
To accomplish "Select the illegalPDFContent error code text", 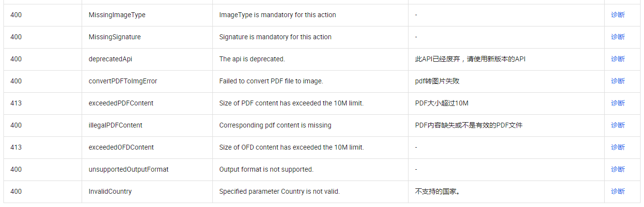I will tap(116, 125).
